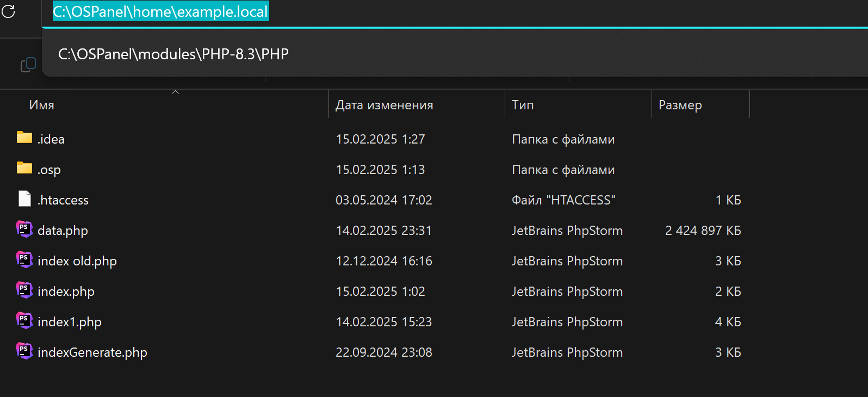Sort files by the Имя column
The width and height of the screenshot is (868, 397).
(42, 105)
